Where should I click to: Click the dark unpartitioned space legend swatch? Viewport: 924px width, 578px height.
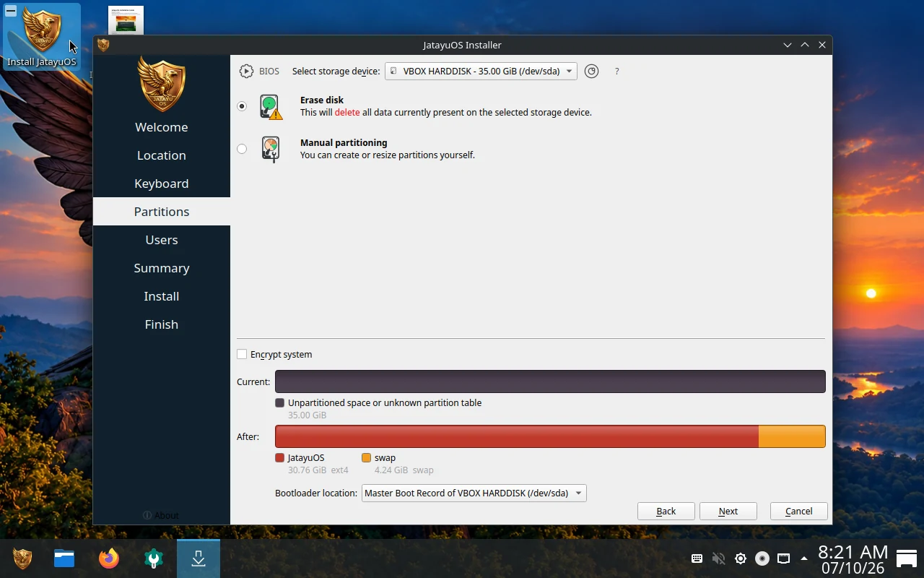pos(280,402)
